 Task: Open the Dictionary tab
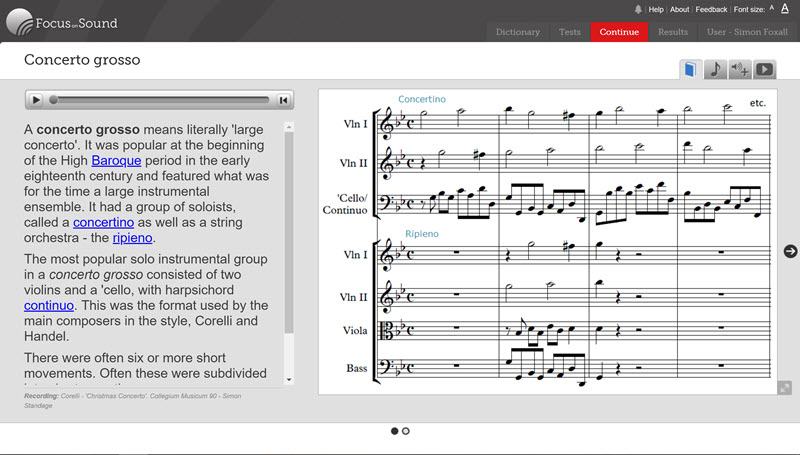click(517, 32)
